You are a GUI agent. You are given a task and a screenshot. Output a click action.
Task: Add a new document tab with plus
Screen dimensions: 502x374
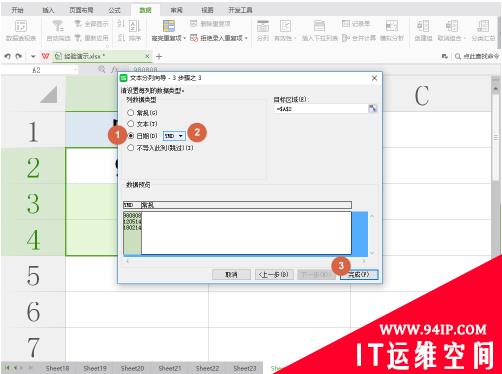[x=159, y=57]
